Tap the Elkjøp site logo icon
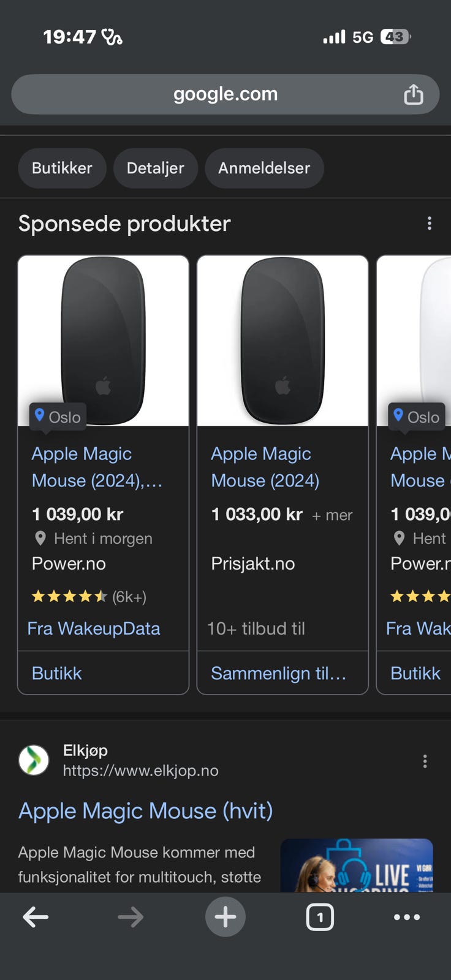 tap(34, 760)
